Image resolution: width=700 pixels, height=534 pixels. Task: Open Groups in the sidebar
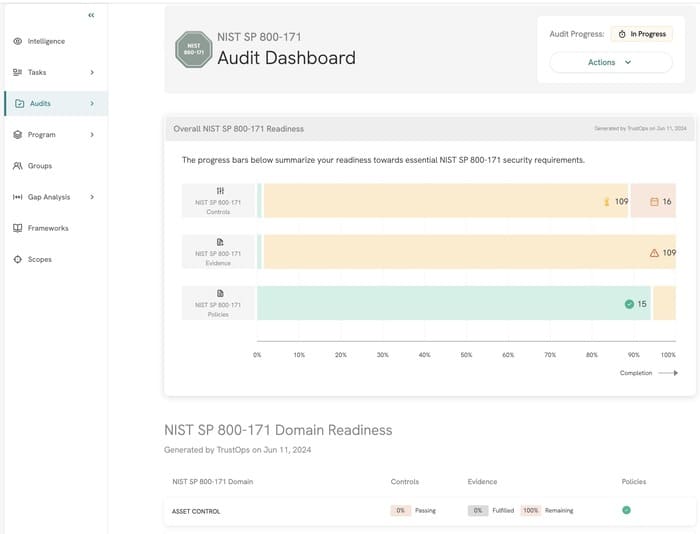pos(56,166)
